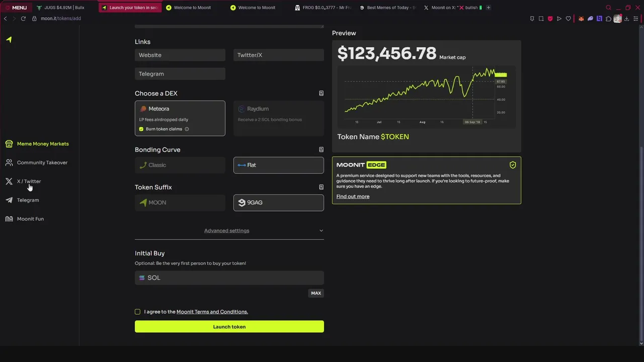Click the browser back arrow
Image resolution: width=644 pixels, height=362 pixels.
6,19
